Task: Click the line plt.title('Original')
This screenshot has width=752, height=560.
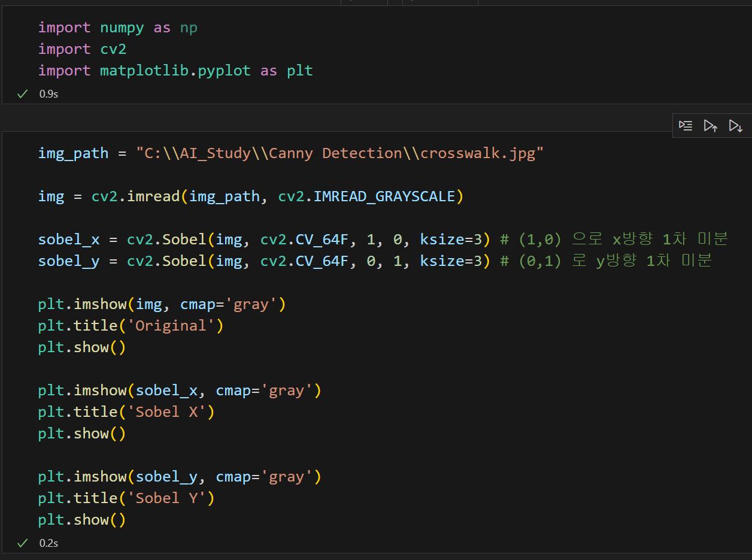Action: coord(131,326)
